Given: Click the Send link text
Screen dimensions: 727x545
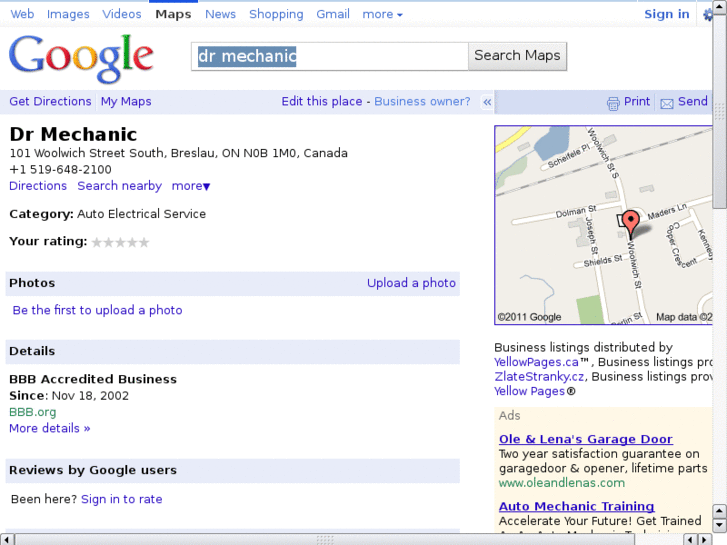Looking at the screenshot, I should point(693,102).
